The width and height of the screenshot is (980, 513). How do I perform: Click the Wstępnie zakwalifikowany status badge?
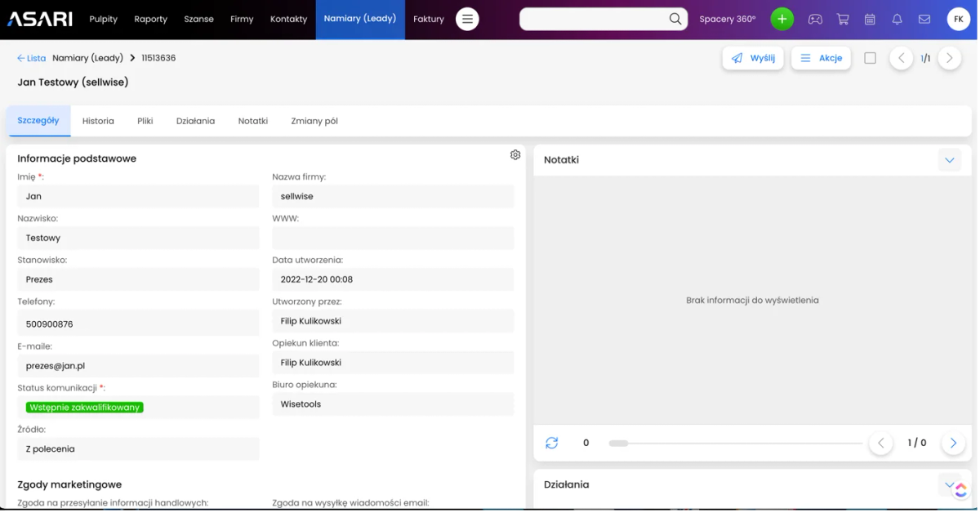pos(85,407)
